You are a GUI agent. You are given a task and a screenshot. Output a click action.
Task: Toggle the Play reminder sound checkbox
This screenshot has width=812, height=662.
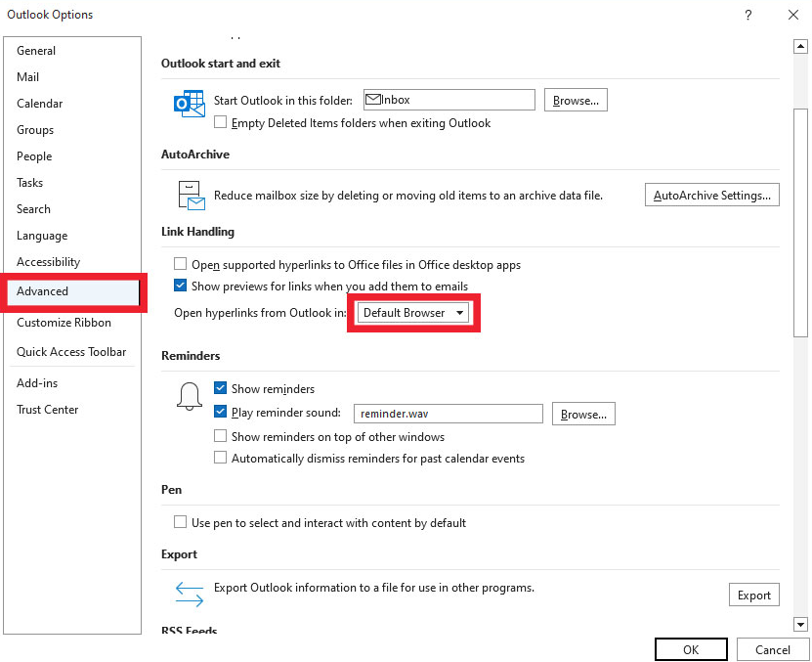pyautogui.click(x=221, y=412)
